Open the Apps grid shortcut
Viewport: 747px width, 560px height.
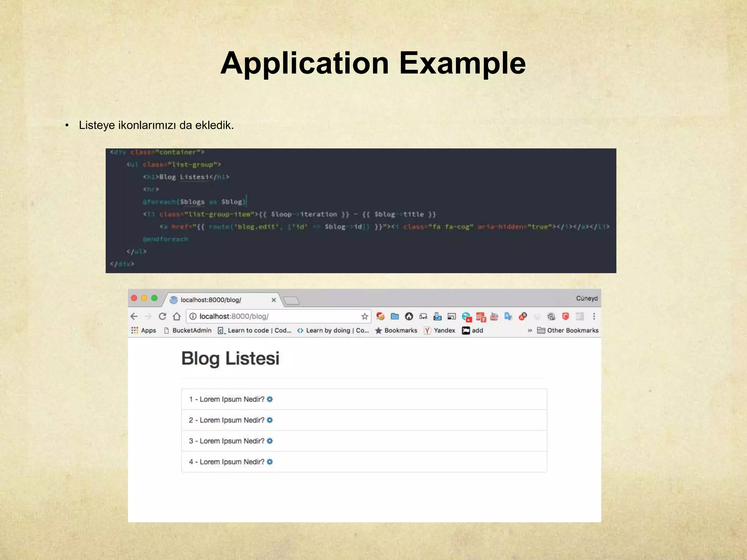pyautogui.click(x=143, y=330)
